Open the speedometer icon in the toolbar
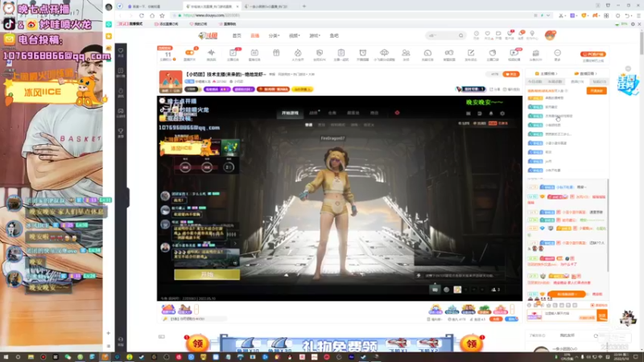 tap(427, 52)
